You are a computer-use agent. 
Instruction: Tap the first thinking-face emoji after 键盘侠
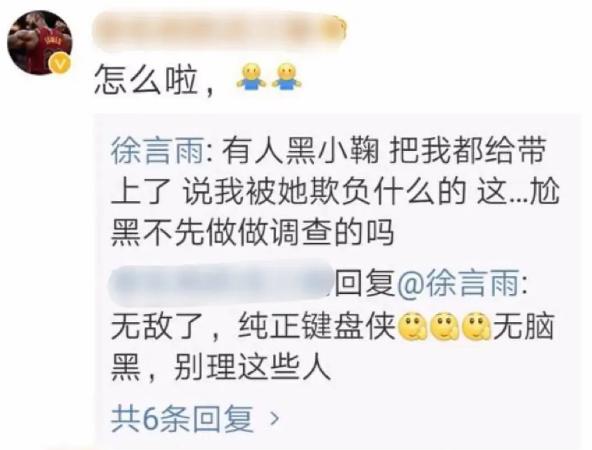[413, 326]
